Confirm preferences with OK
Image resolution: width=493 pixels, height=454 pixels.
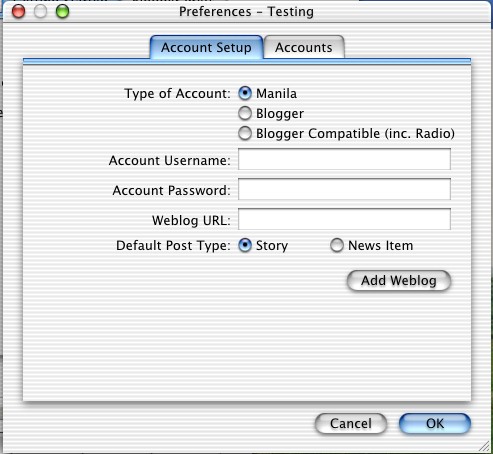(x=435, y=423)
